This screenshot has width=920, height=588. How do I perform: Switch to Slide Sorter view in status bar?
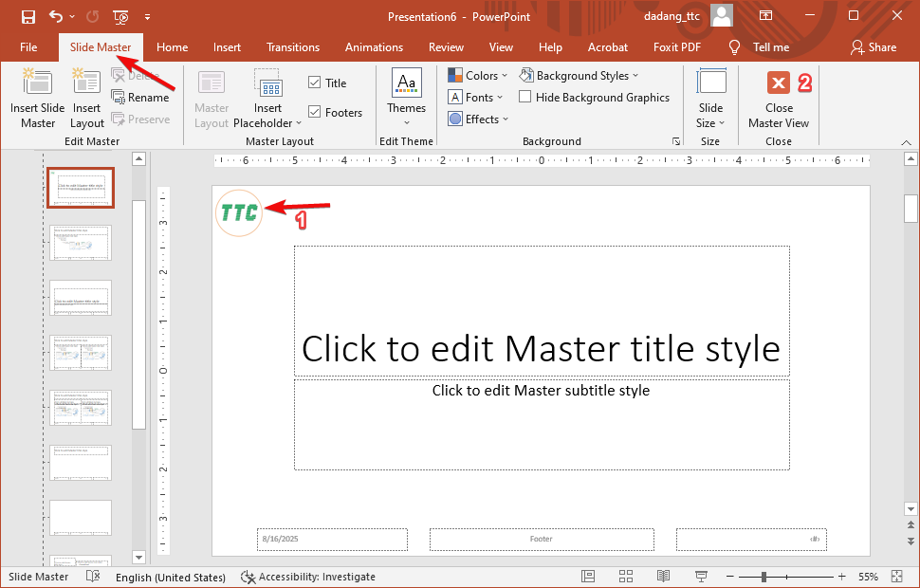click(626, 577)
